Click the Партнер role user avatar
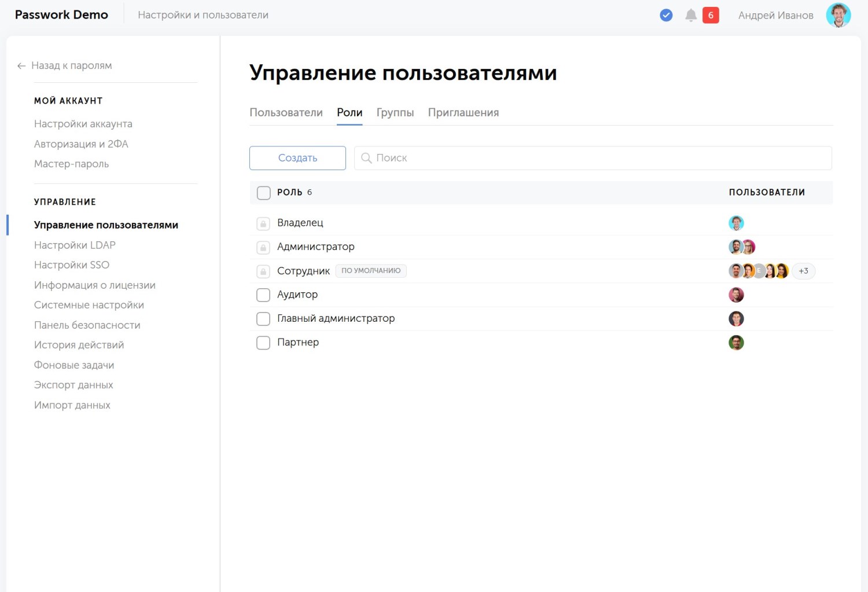The image size is (868, 592). pyautogui.click(x=736, y=343)
